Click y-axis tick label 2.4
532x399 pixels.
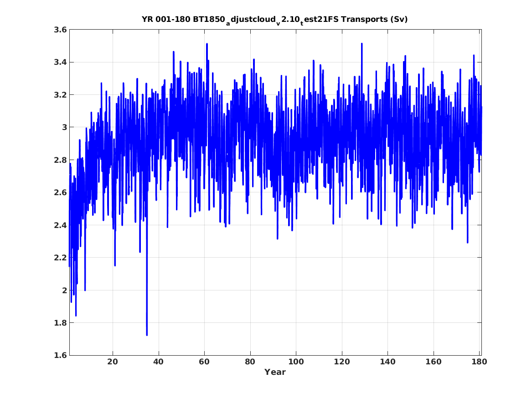click(60, 225)
